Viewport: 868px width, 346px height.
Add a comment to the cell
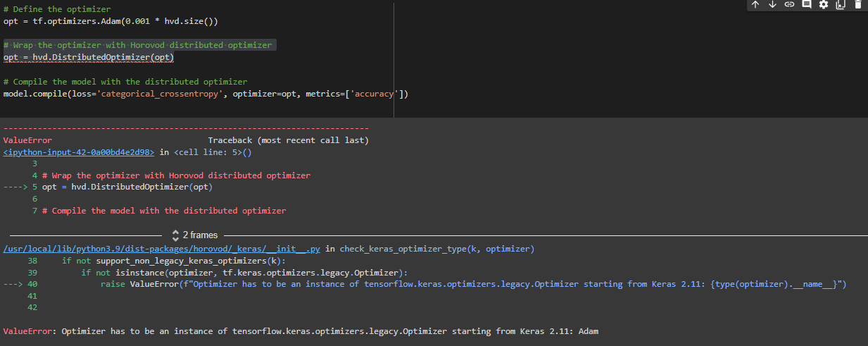806,4
